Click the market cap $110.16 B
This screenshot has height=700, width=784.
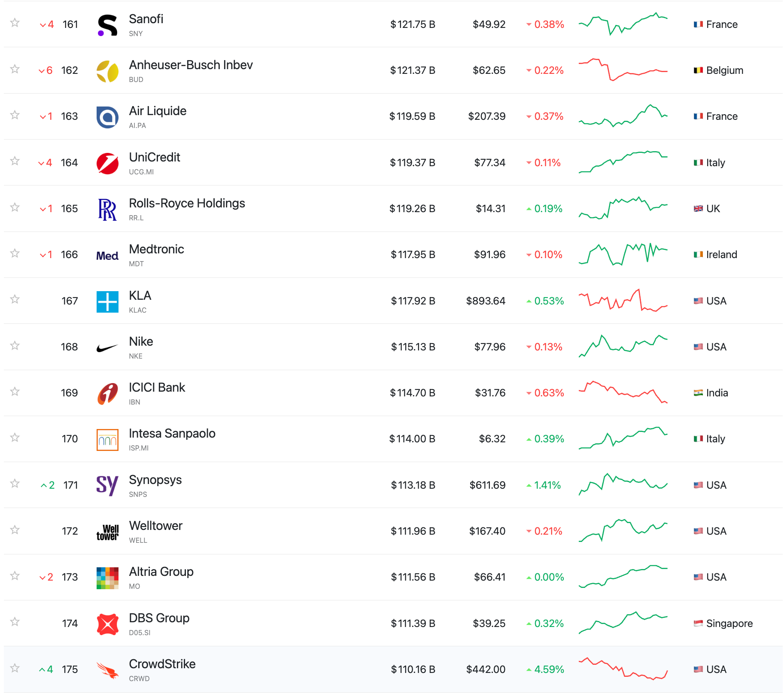(x=413, y=670)
